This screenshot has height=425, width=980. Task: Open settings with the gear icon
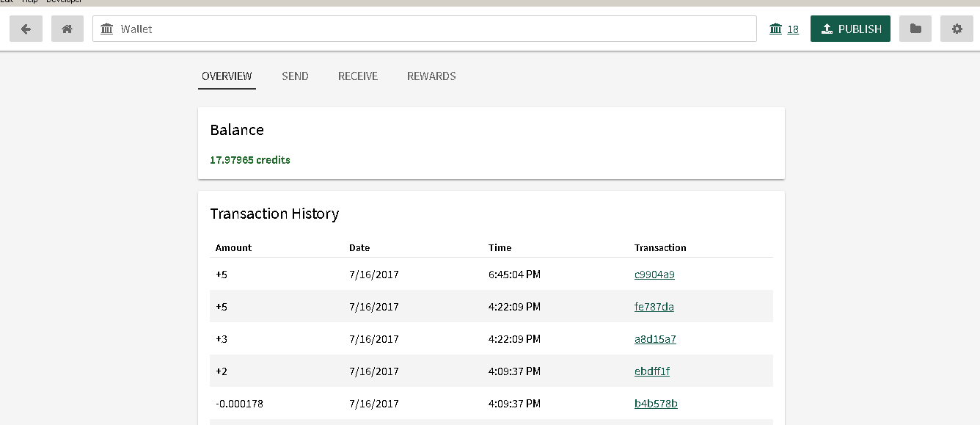pos(957,29)
